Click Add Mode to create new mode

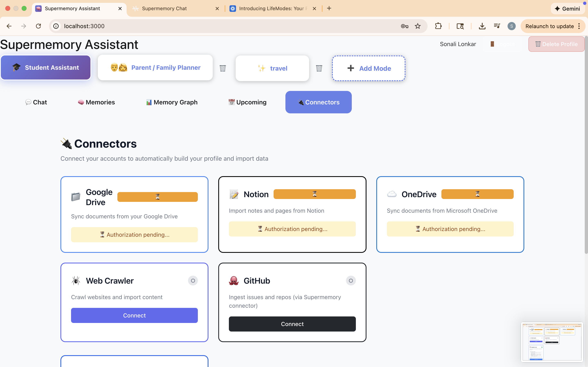[369, 68]
